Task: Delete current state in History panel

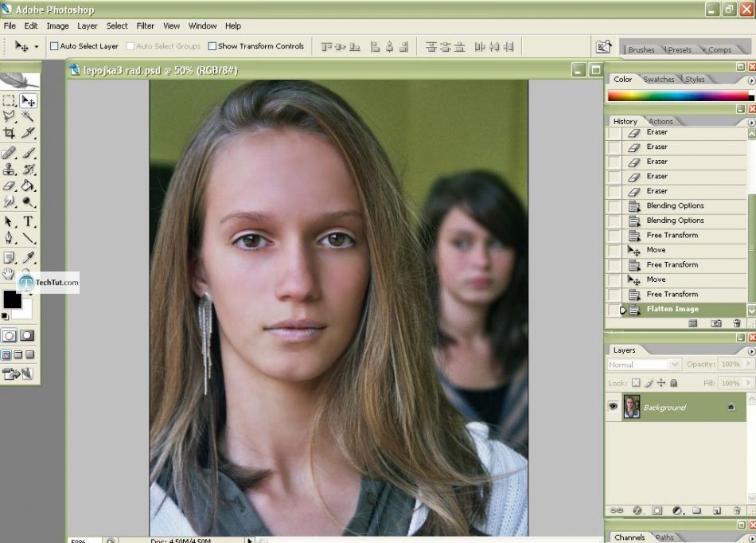Action: coord(736,323)
